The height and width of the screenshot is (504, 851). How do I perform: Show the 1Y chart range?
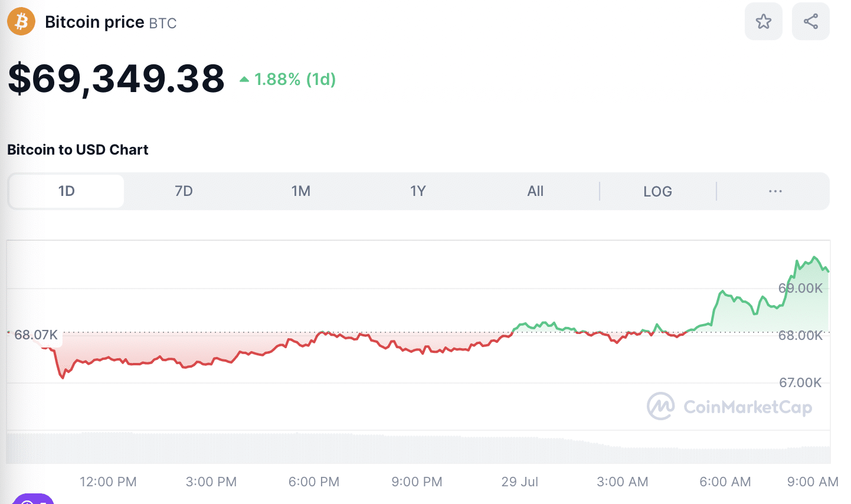pyautogui.click(x=418, y=191)
